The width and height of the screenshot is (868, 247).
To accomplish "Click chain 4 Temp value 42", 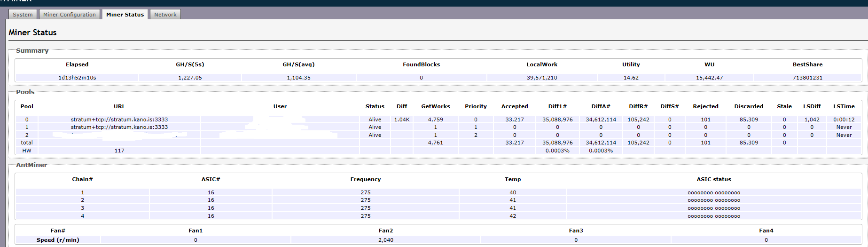I will 513,216.
